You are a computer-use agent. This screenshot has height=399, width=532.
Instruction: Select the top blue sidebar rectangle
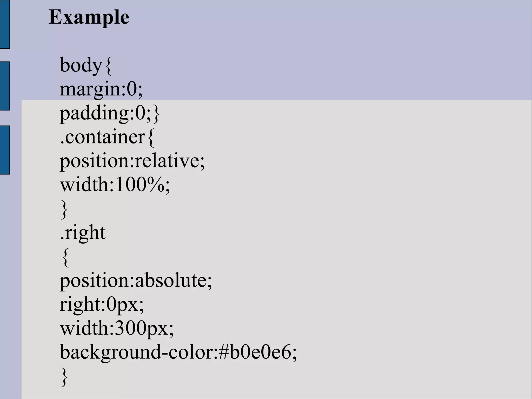pyautogui.click(x=5, y=24)
